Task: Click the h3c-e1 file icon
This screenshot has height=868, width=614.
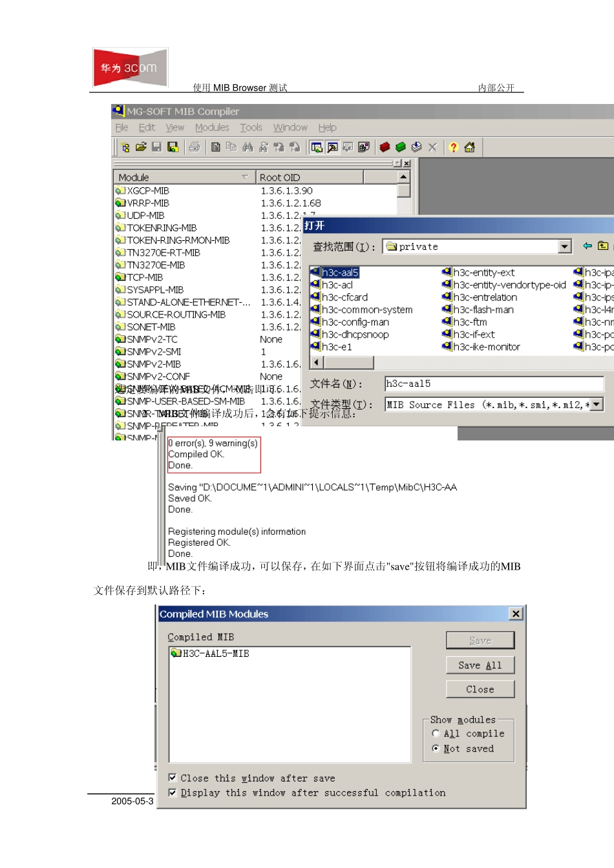Action: point(315,347)
